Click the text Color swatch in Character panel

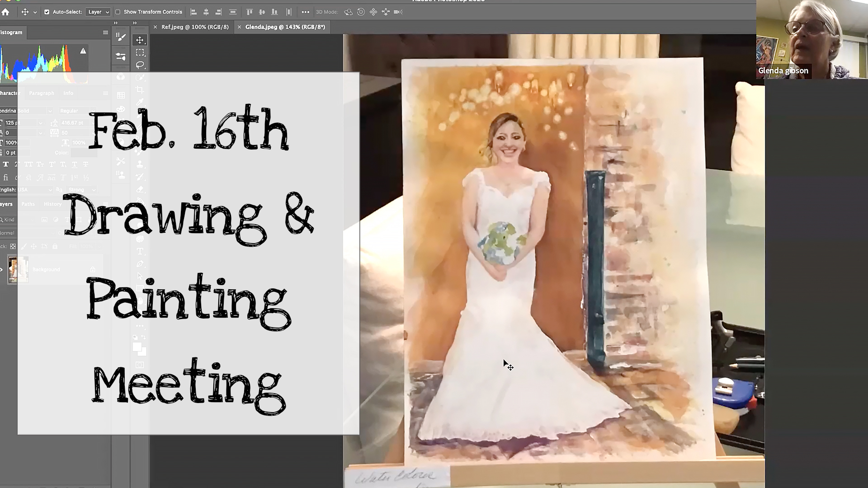84,153
